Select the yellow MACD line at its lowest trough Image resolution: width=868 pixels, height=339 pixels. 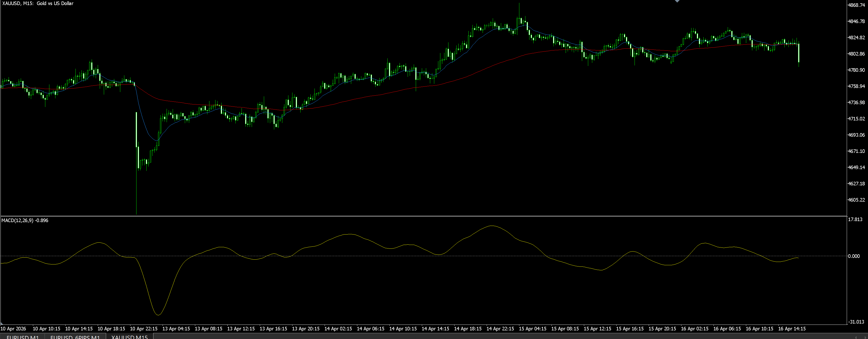[158, 315]
